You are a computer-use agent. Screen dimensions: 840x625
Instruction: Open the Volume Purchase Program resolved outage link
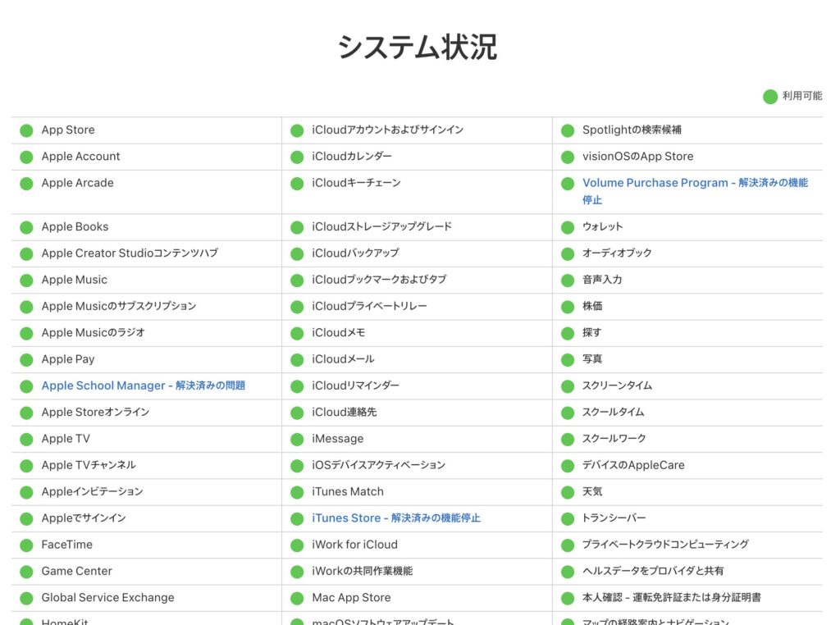pos(694,183)
